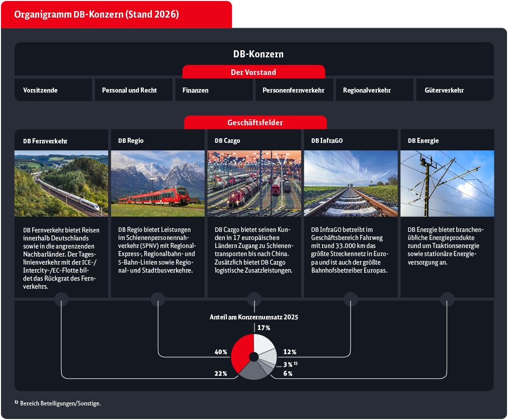Screen dimensions: 508x420
Task: Click the red Geschäftsfelder header
Action: [x=256, y=123]
